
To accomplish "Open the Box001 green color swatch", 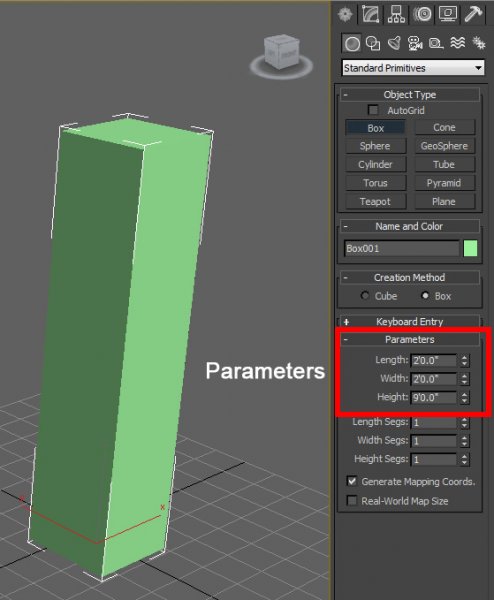I will (x=470, y=248).
